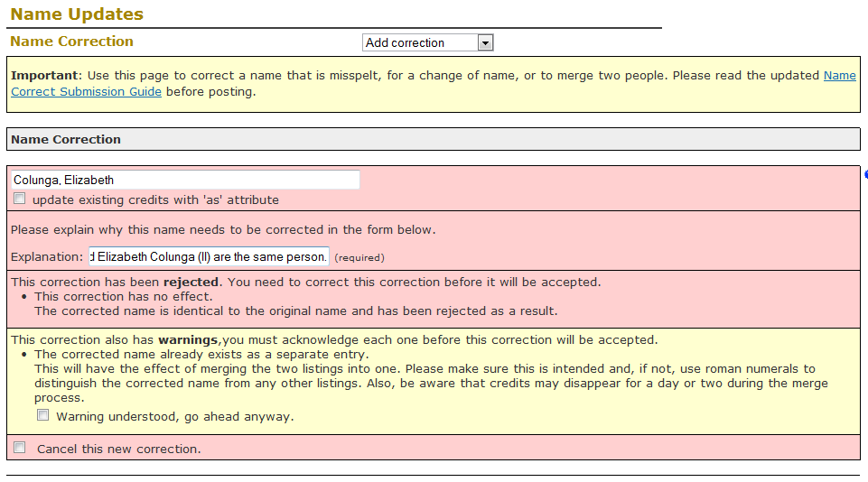This screenshot has height=482, width=868.
Task: Click the "This correction has no effect" bullet
Action: (123, 296)
